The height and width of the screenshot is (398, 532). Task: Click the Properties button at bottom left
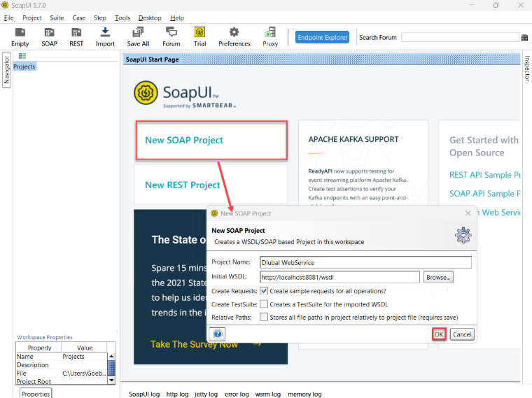coord(36,394)
